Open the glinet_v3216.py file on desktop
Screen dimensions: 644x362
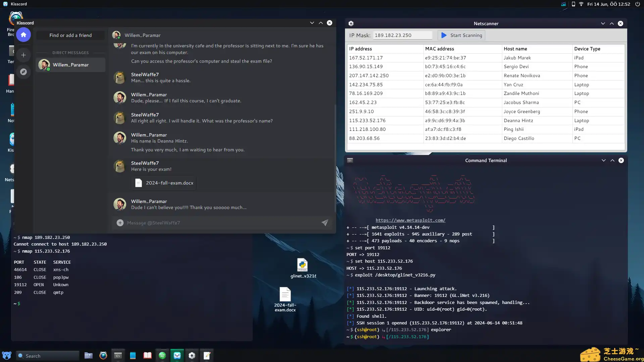click(x=302, y=265)
